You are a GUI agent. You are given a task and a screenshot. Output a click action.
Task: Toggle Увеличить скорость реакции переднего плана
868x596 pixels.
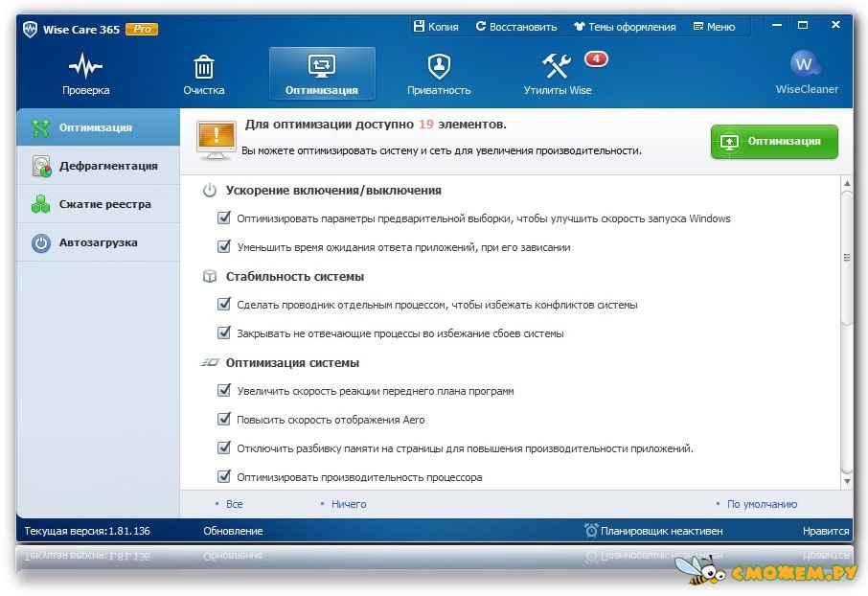223,391
